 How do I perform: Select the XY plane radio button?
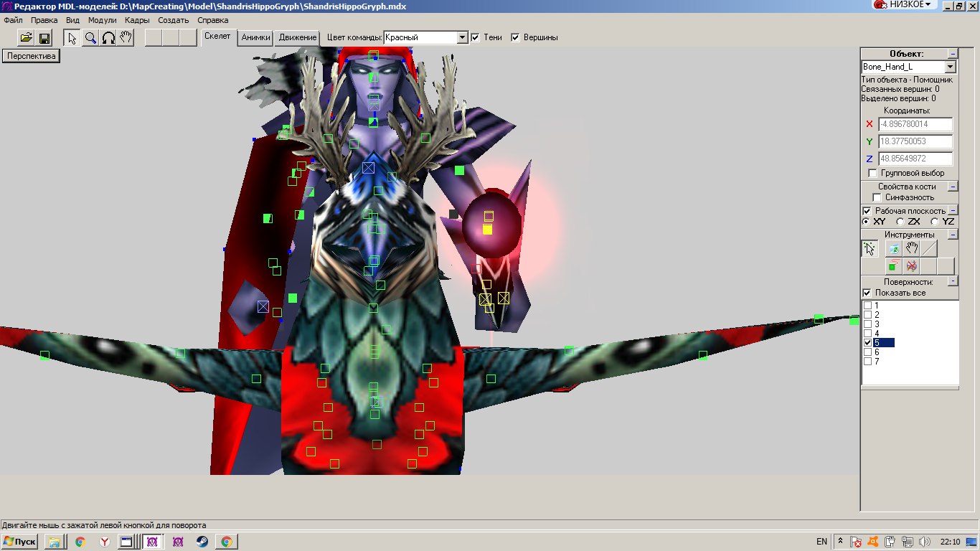pyautogui.click(x=866, y=222)
